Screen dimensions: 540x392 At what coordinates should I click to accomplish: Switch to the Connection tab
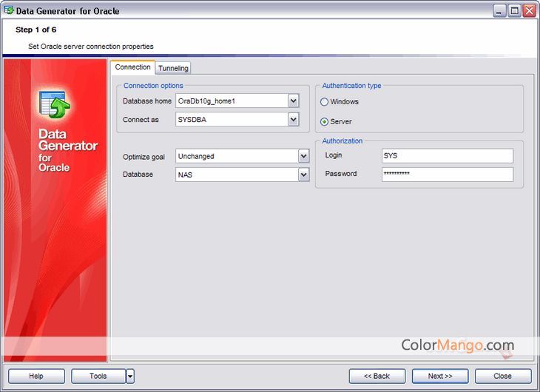132,67
